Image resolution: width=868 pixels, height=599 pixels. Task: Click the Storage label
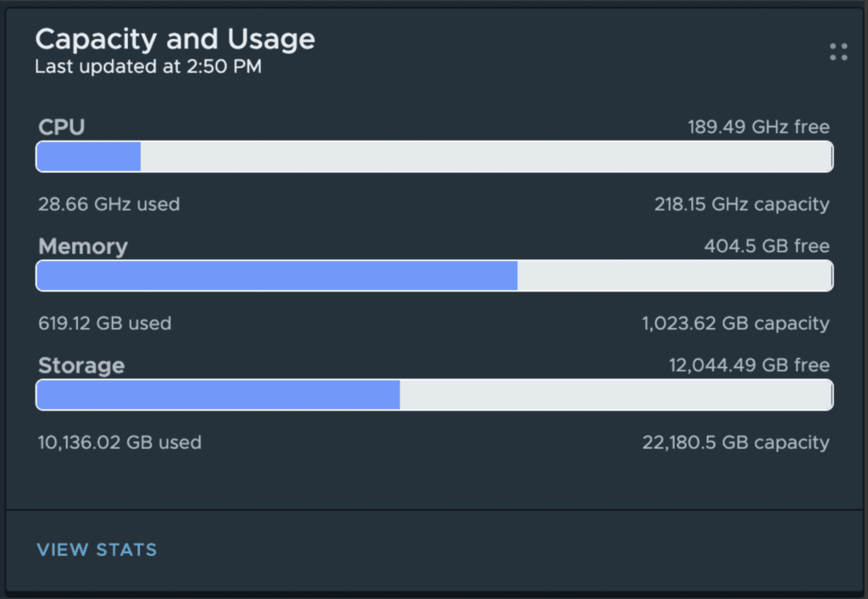[x=81, y=366]
